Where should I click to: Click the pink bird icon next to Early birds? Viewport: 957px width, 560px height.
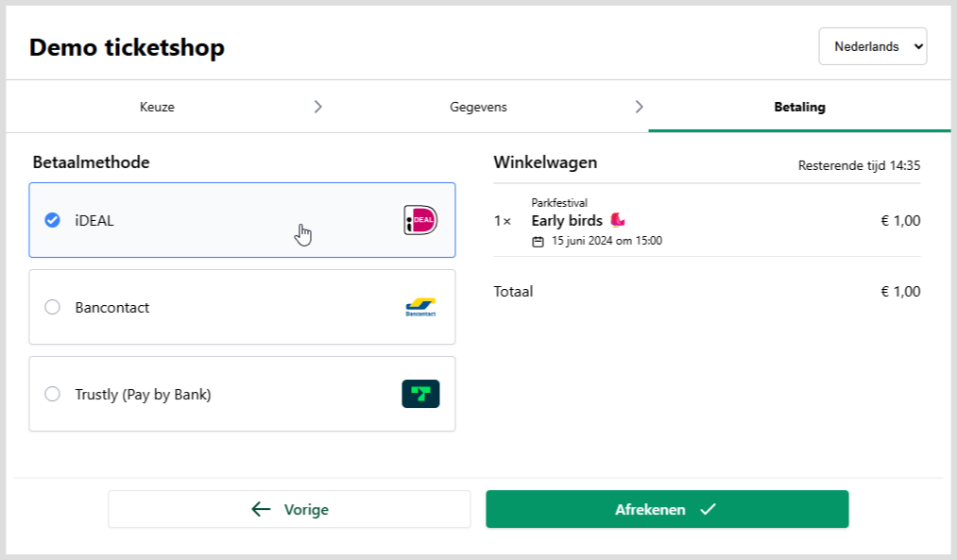pyautogui.click(x=619, y=219)
